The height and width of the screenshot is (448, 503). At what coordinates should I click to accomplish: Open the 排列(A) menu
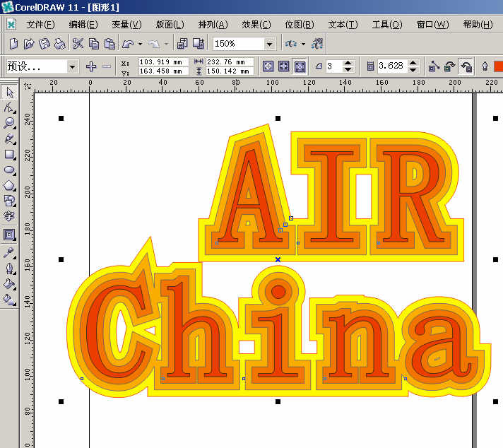click(213, 25)
